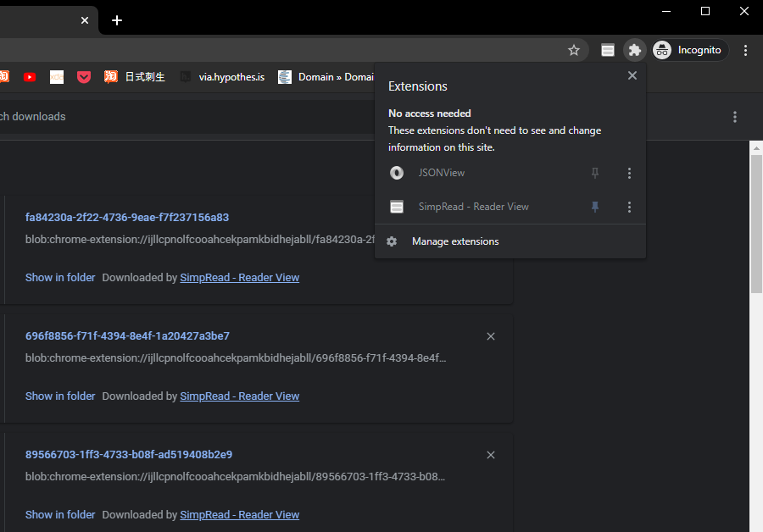This screenshot has width=763, height=532.
Task: Click the scrollbar up arrow
Action: coord(756,148)
